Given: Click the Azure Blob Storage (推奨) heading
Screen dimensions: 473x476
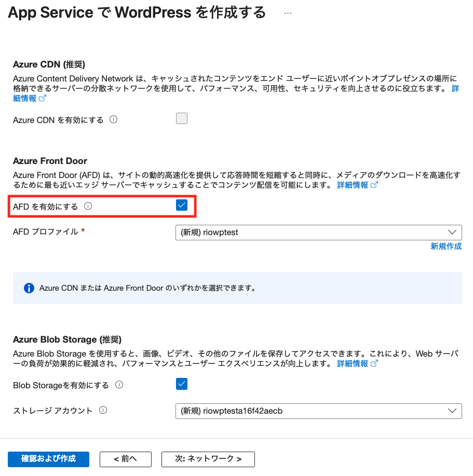Looking at the screenshot, I should click(x=67, y=339).
